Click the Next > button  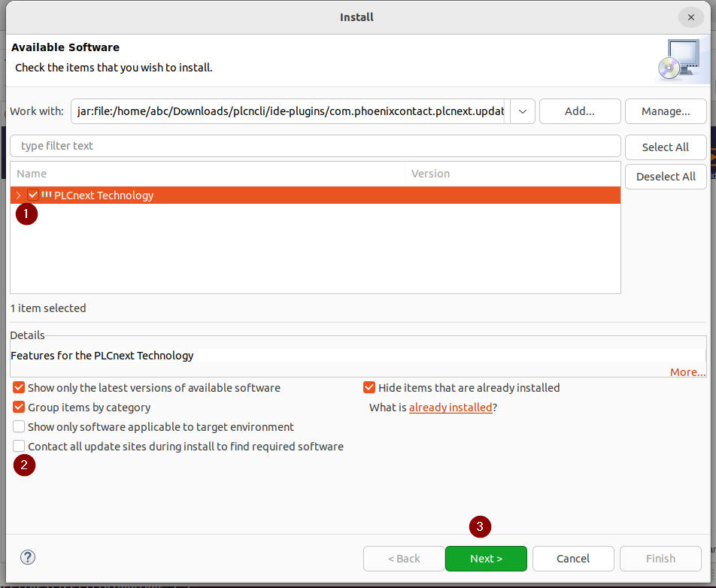(486, 559)
